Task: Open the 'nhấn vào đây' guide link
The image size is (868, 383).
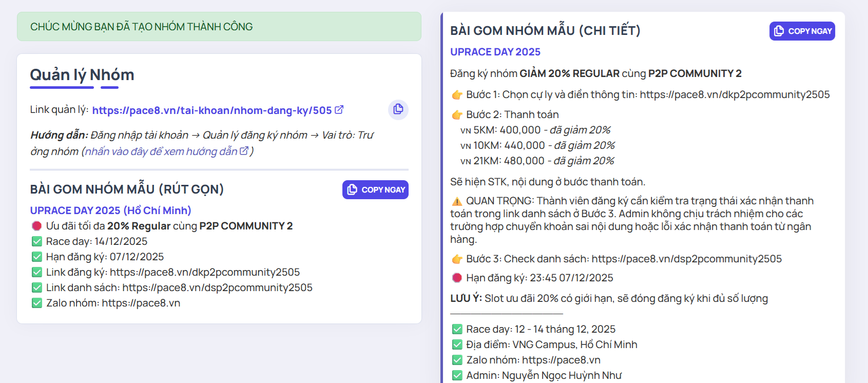Action: [161, 151]
